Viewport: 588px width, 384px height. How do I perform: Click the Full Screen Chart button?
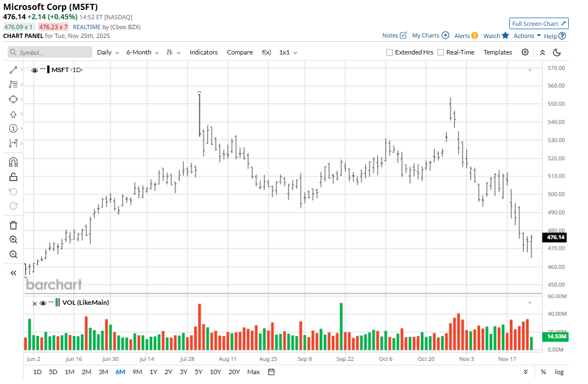point(539,24)
